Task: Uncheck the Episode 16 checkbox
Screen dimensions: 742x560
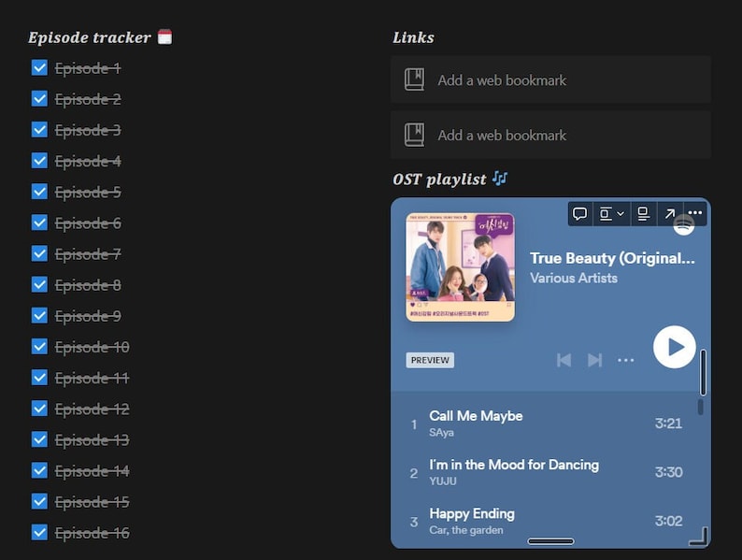Action: point(39,533)
